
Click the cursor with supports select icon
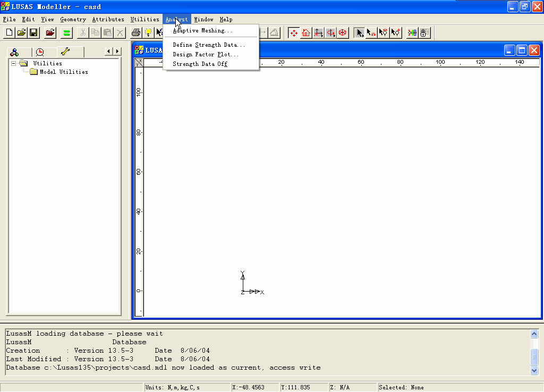[x=384, y=33]
